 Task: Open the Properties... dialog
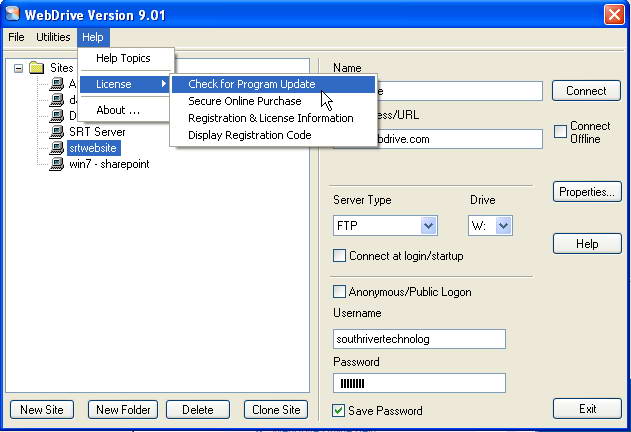tap(587, 192)
